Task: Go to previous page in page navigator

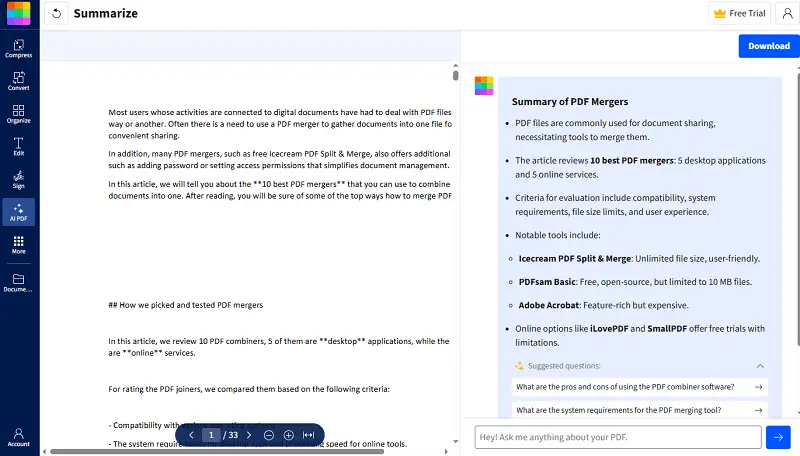Action: click(x=191, y=435)
